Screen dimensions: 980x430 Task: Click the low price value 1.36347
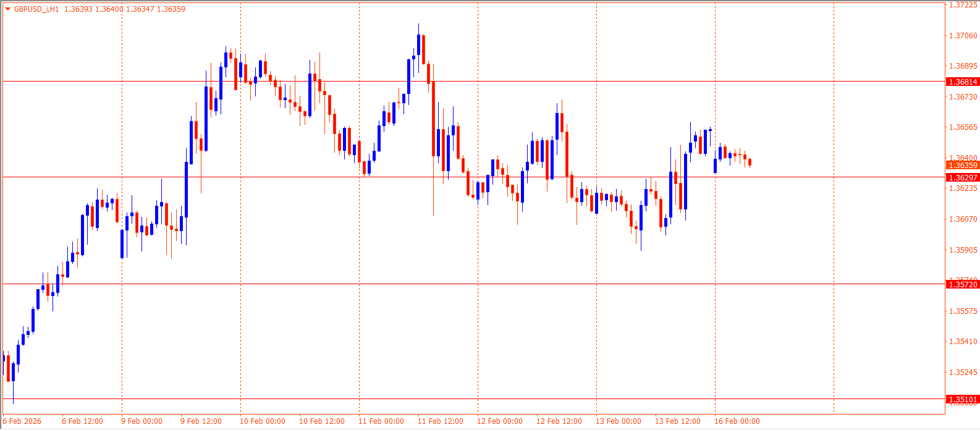(x=140, y=9)
